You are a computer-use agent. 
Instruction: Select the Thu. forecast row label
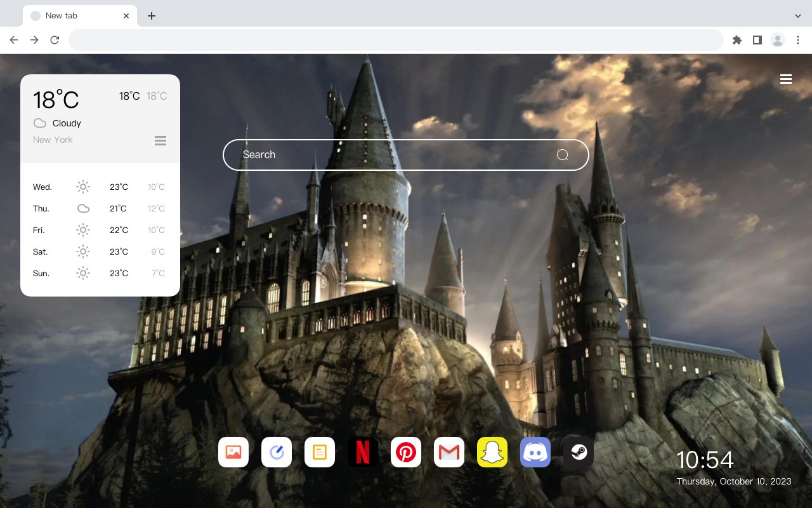[41, 209]
